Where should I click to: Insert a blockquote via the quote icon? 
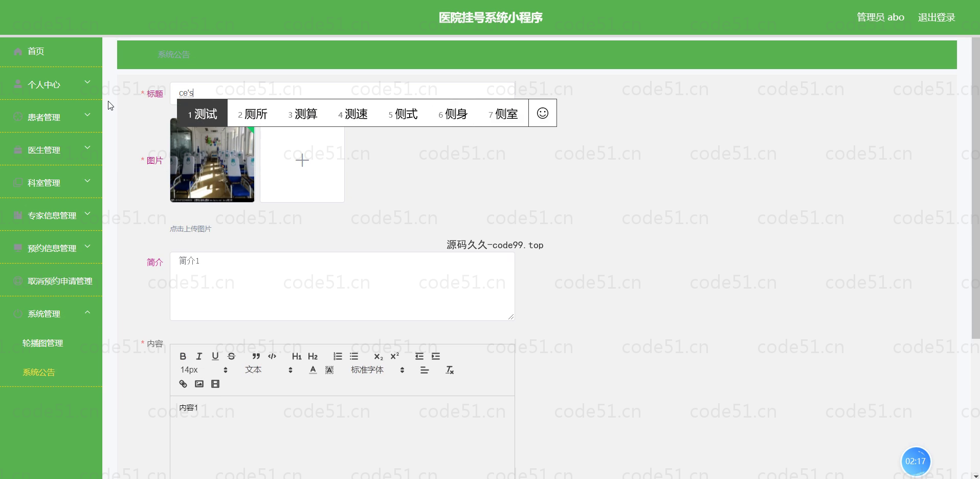(256, 356)
